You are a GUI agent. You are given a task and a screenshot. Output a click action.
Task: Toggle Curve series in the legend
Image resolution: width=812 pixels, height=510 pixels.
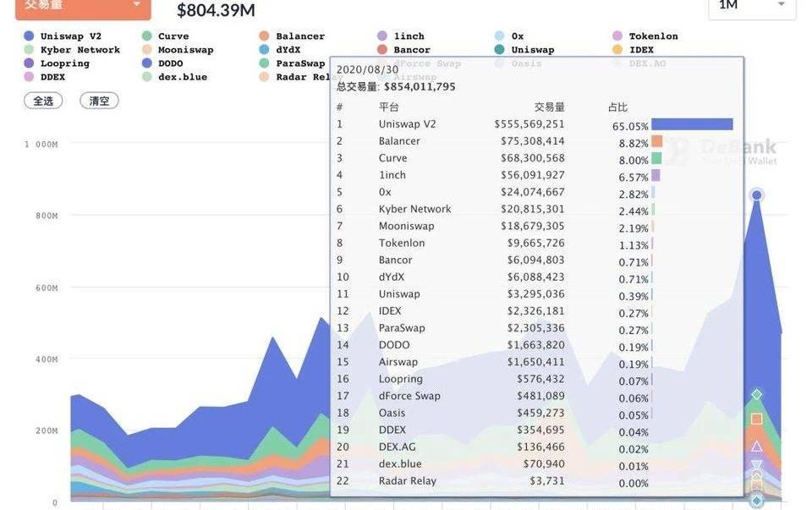[x=147, y=36]
